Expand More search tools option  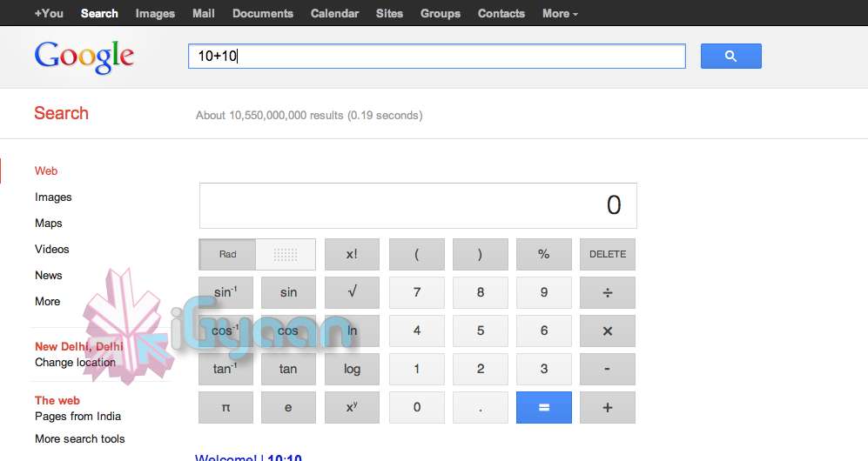coord(79,439)
